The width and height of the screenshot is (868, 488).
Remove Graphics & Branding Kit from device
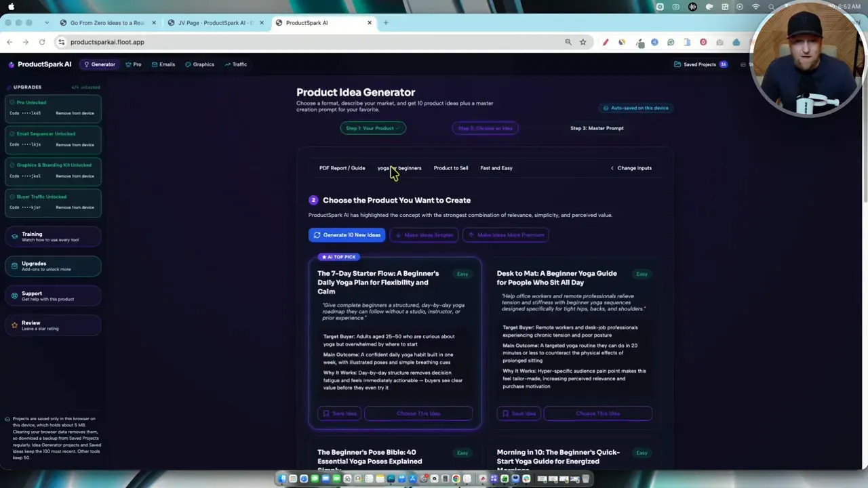75,176
